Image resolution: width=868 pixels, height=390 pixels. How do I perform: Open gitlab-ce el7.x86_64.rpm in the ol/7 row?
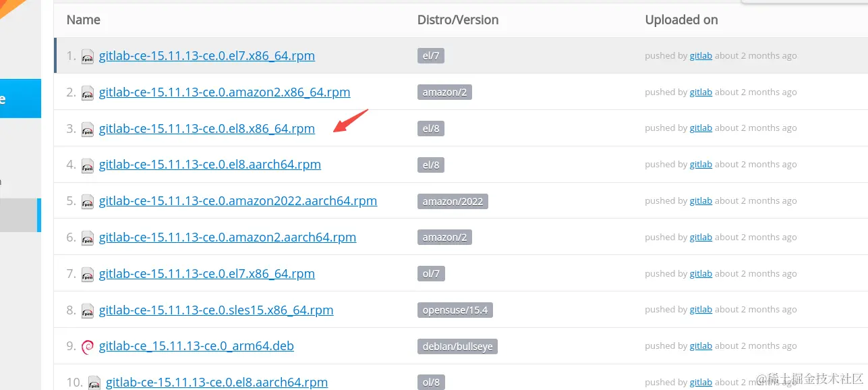tap(207, 273)
